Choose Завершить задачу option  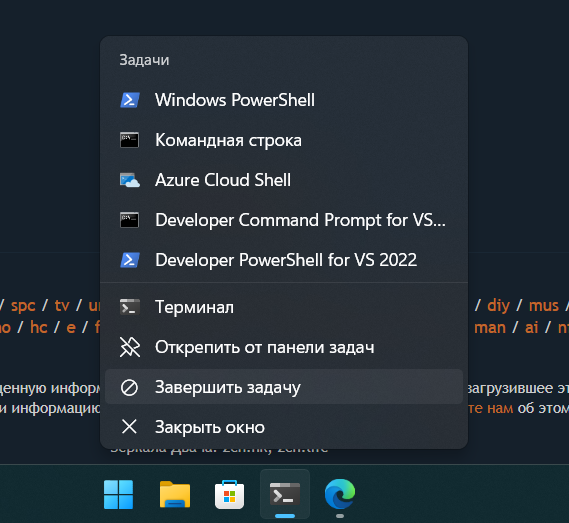[x=284, y=387]
